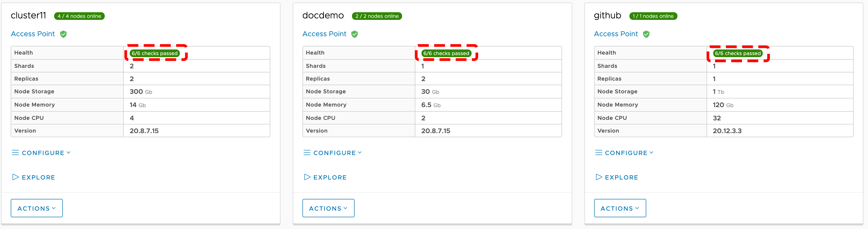Click github Node Storage value 1 Tb
This screenshot has height=229, width=868.
[x=718, y=92]
